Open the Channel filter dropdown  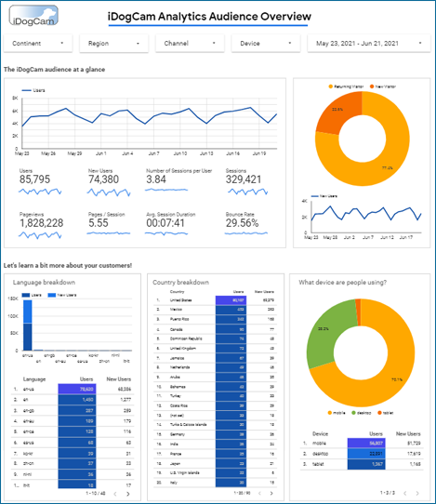coord(190,44)
